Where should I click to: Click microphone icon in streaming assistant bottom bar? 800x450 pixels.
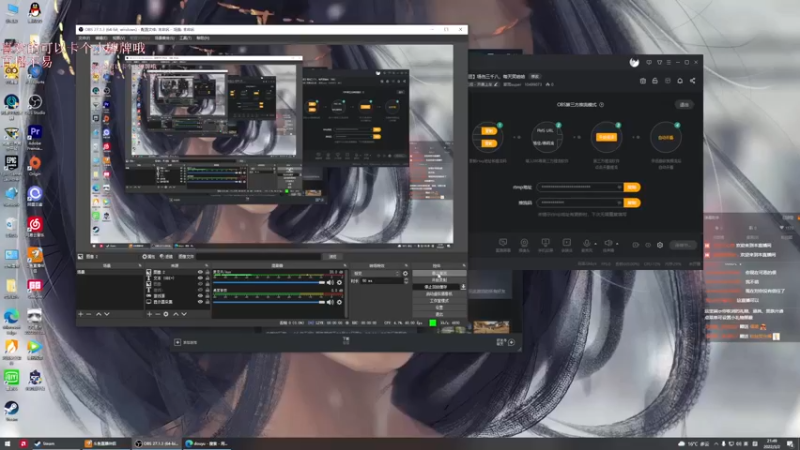(x=587, y=243)
